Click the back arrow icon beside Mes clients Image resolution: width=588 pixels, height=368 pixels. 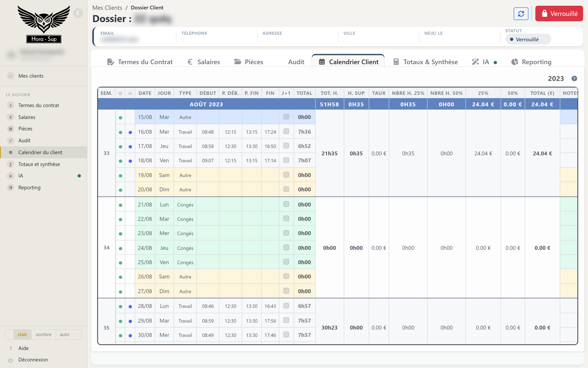[x=10, y=76]
